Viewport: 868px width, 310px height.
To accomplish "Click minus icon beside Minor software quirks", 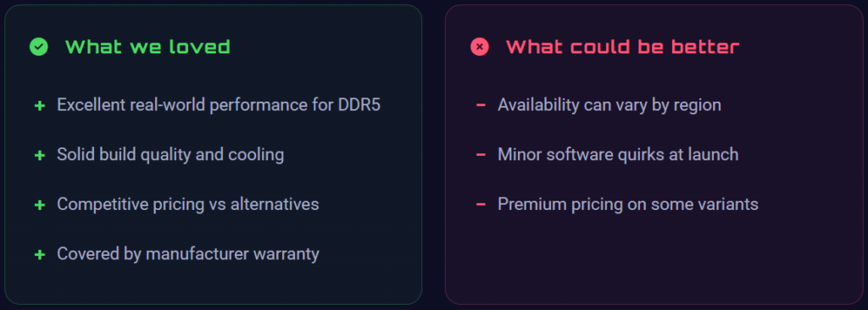I will [481, 154].
